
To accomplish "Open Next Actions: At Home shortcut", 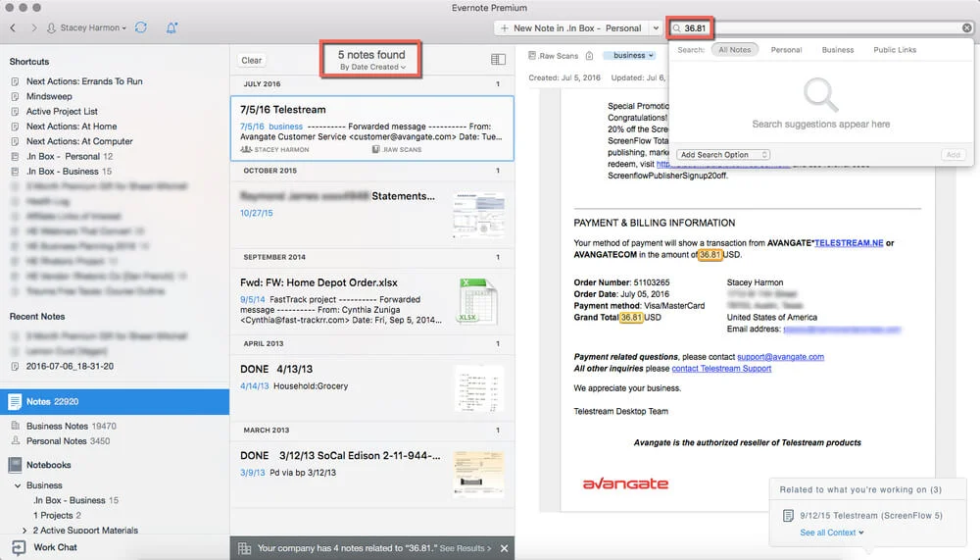I will pyautogui.click(x=72, y=127).
